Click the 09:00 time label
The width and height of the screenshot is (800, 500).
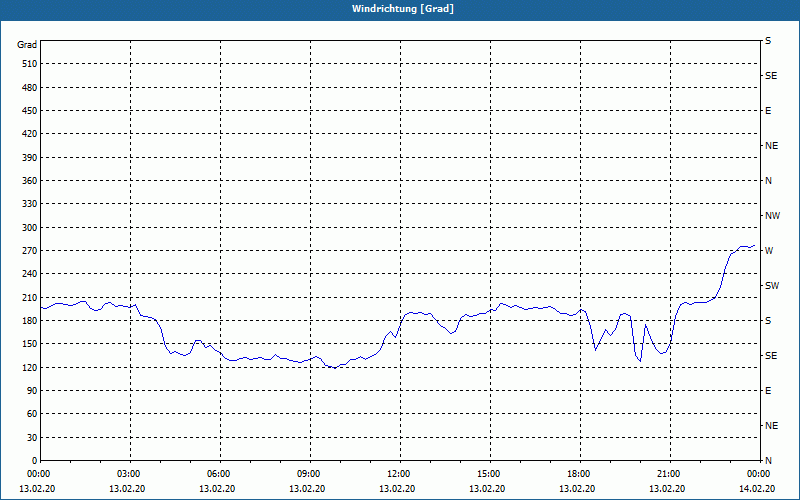coord(308,474)
